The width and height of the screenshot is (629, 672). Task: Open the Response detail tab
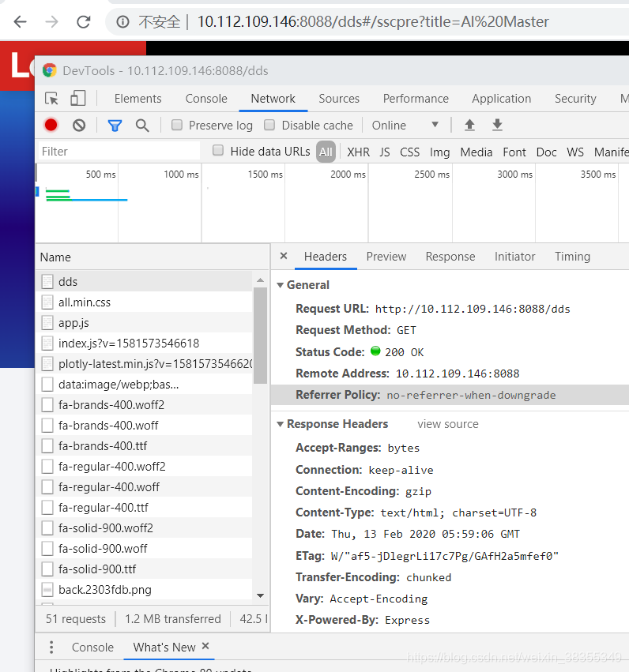(450, 257)
